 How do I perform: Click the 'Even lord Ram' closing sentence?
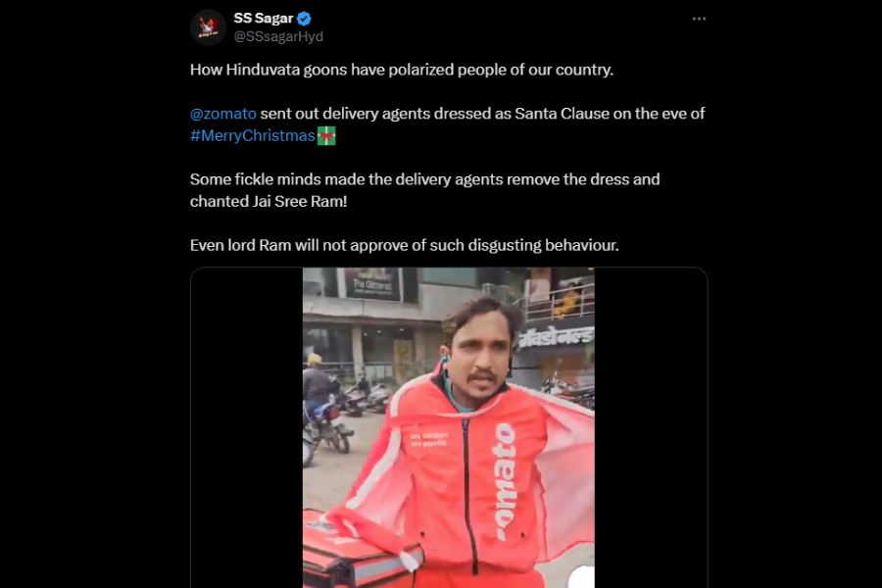404,245
